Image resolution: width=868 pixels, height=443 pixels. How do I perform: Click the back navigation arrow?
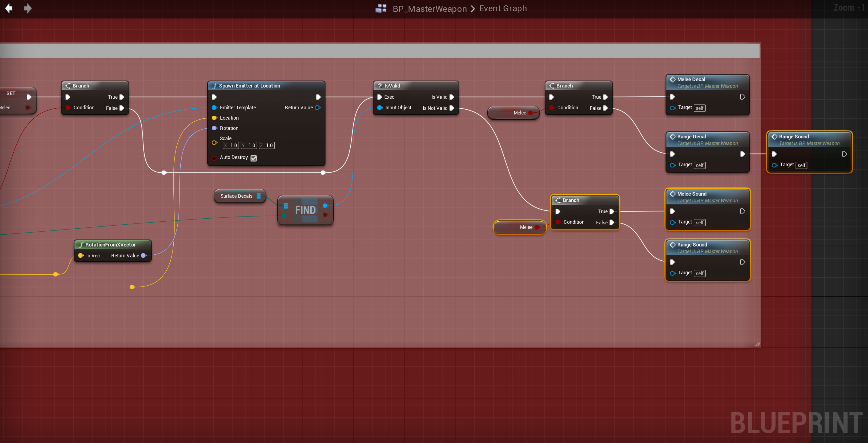[x=9, y=8]
